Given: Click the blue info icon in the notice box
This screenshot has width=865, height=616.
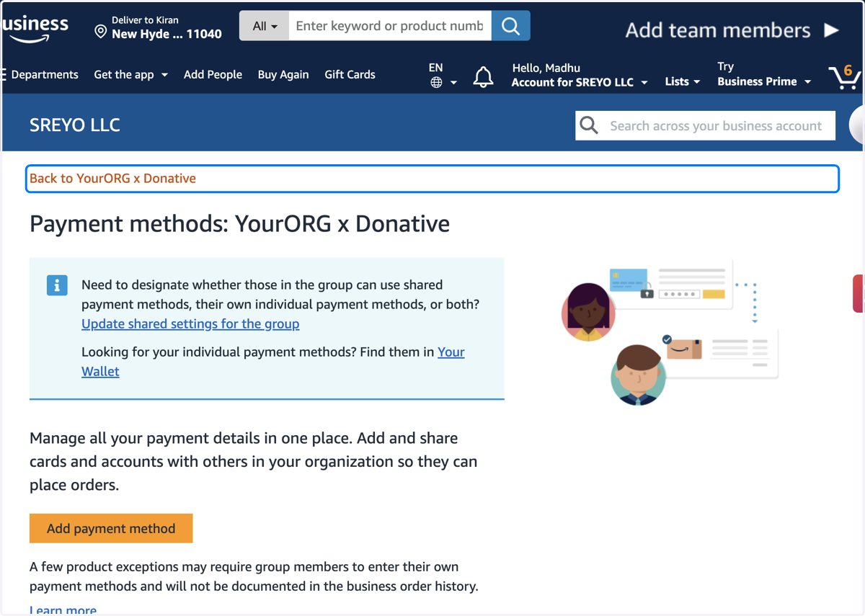Looking at the screenshot, I should point(57,285).
